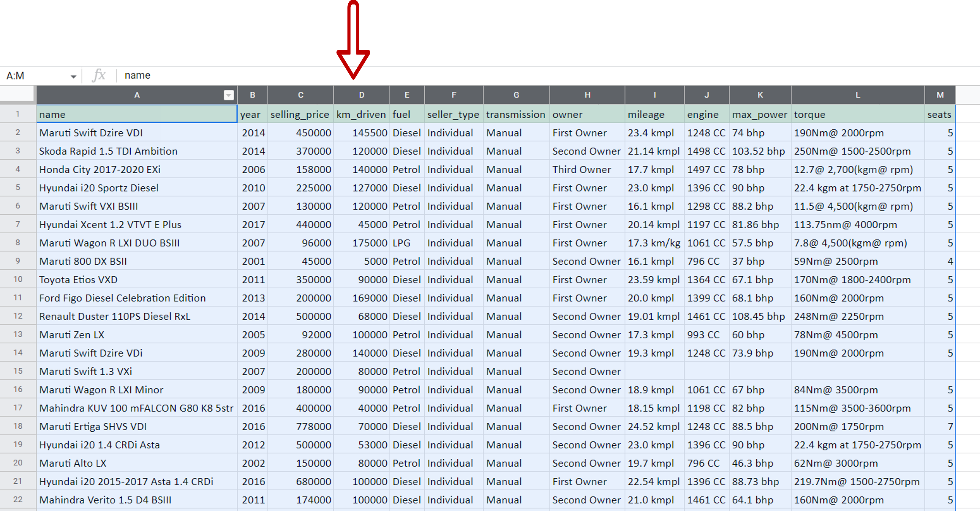The image size is (980, 511).
Task: Select column B header
Action: (x=252, y=95)
